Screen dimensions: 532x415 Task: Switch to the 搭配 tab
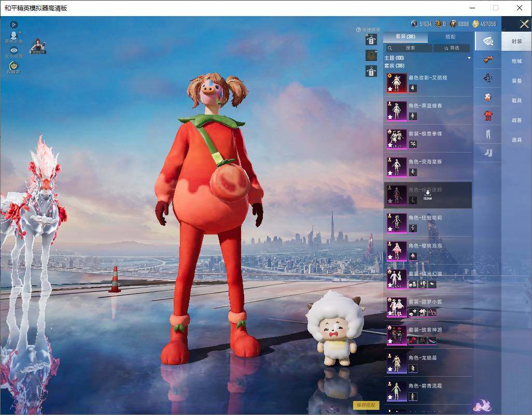(450, 36)
